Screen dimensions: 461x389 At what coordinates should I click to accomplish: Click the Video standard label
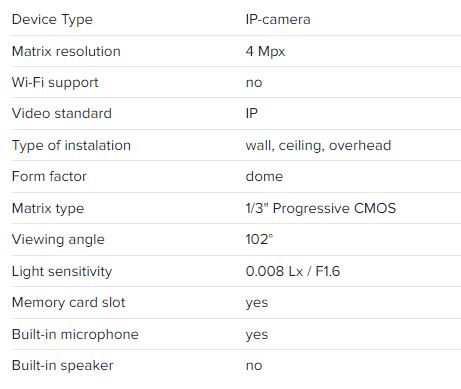coord(62,113)
